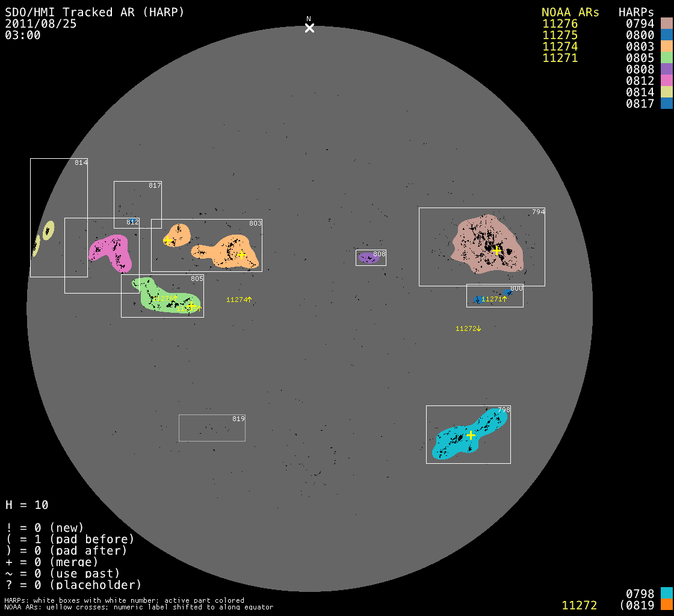Click the yellow cross in large orange 803 patch

coord(241,254)
